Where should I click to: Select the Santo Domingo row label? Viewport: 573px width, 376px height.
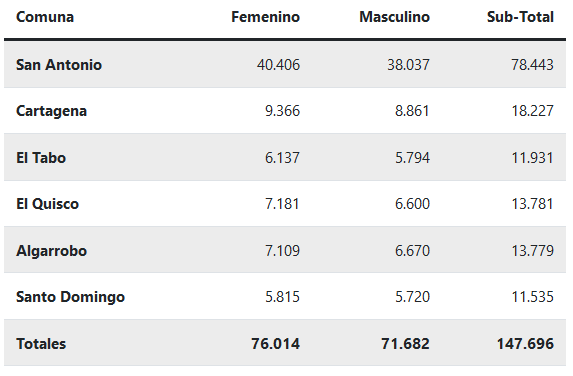pyautogui.click(x=71, y=297)
